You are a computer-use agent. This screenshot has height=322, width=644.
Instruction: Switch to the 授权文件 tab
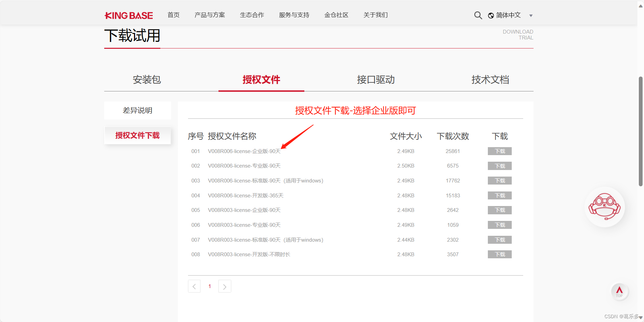261,80
